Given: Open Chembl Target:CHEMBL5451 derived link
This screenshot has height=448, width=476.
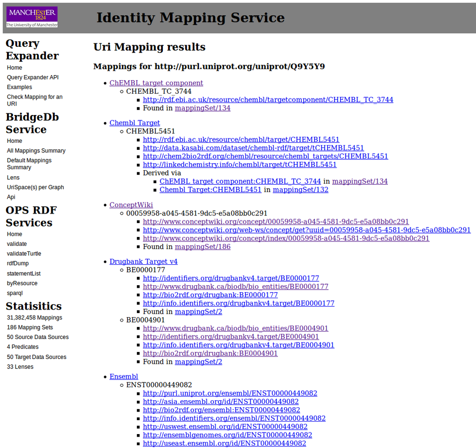Looking at the screenshot, I should (211, 189).
